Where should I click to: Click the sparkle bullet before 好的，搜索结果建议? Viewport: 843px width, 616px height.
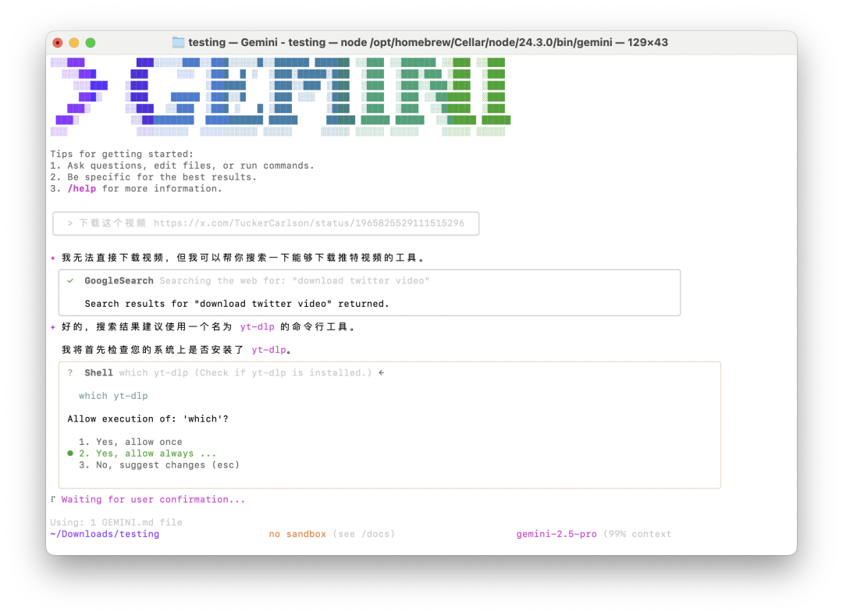[53, 327]
